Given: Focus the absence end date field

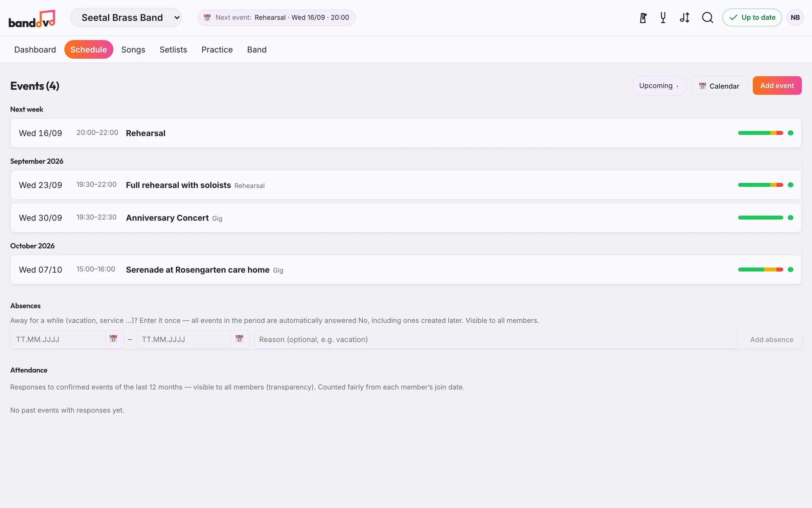Looking at the screenshot, I should (184, 339).
